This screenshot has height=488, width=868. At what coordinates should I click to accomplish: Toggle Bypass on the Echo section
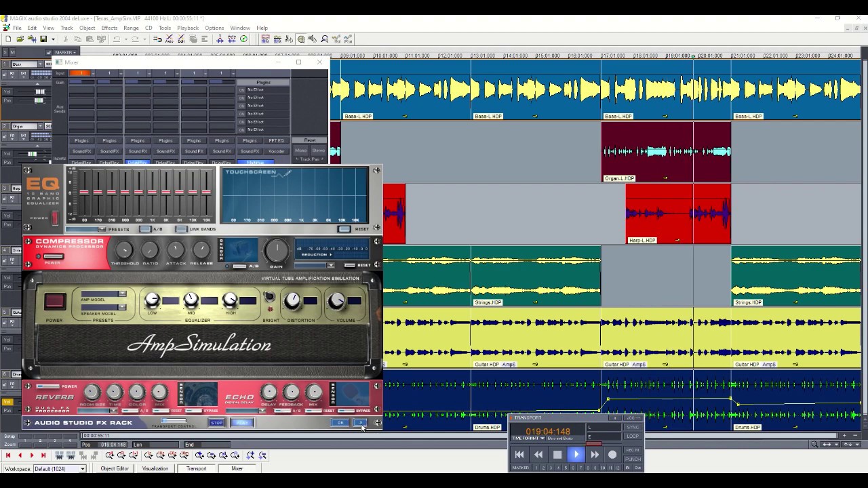click(347, 411)
